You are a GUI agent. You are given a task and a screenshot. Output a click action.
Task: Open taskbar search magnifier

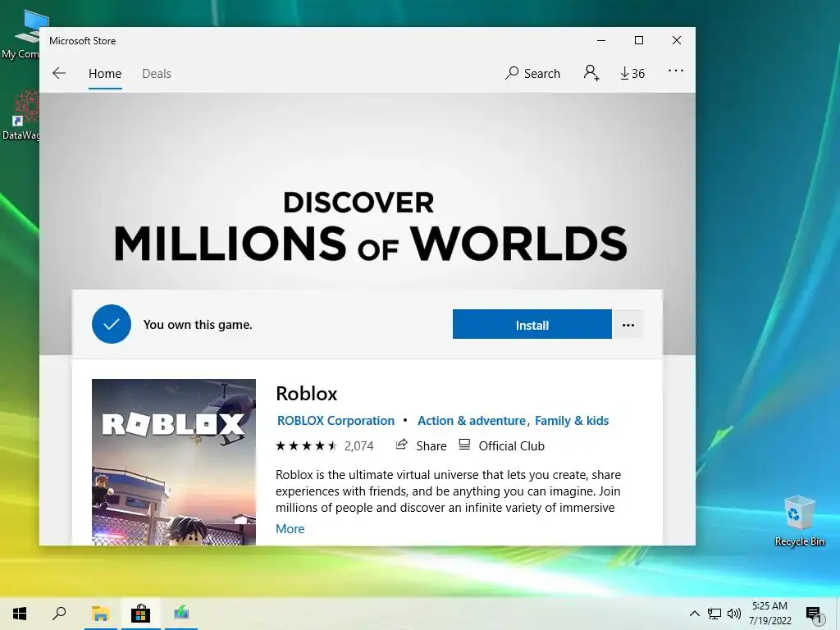[59, 614]
